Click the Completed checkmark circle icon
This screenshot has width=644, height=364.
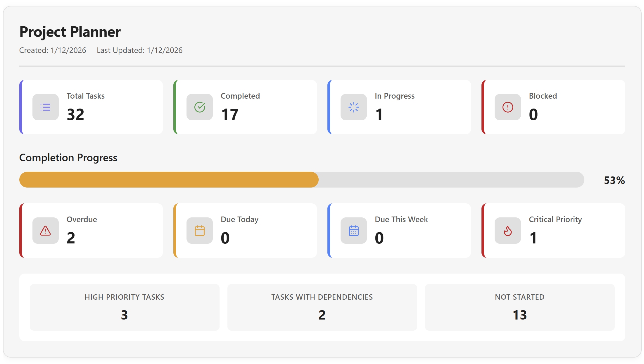click(200, 107)
